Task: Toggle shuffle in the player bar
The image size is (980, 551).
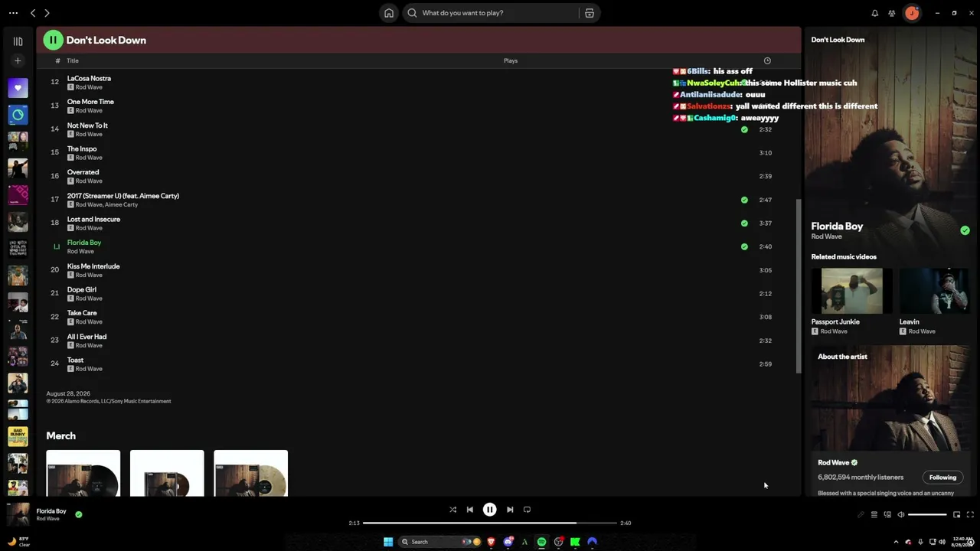Action: pyautogui.click(x=452, y=510)
